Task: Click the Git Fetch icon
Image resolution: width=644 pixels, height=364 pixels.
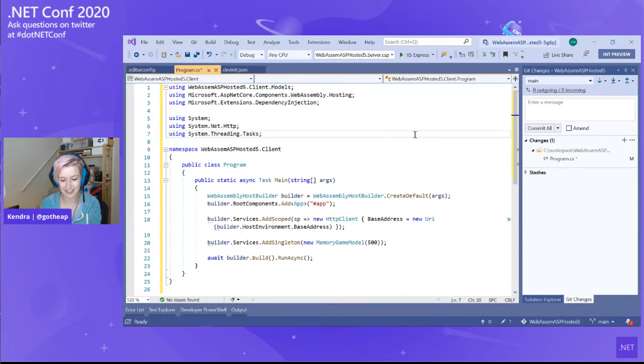Action: pyautogui.click(x=600, y=81)
